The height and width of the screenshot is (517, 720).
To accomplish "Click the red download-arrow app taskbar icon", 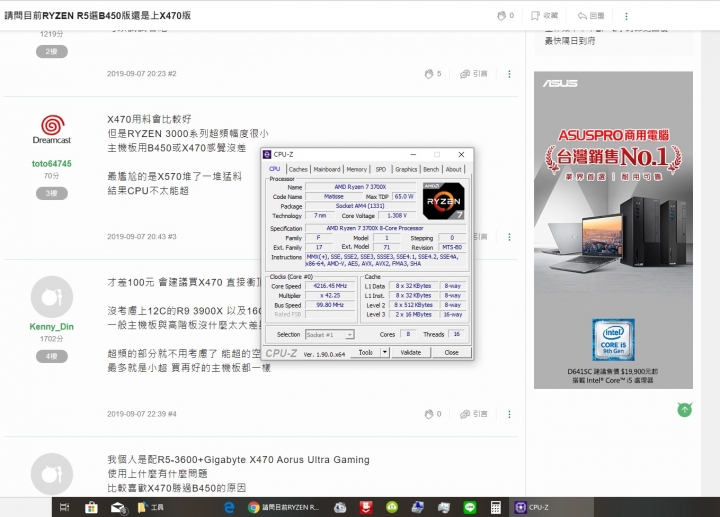I will [366, 507].
